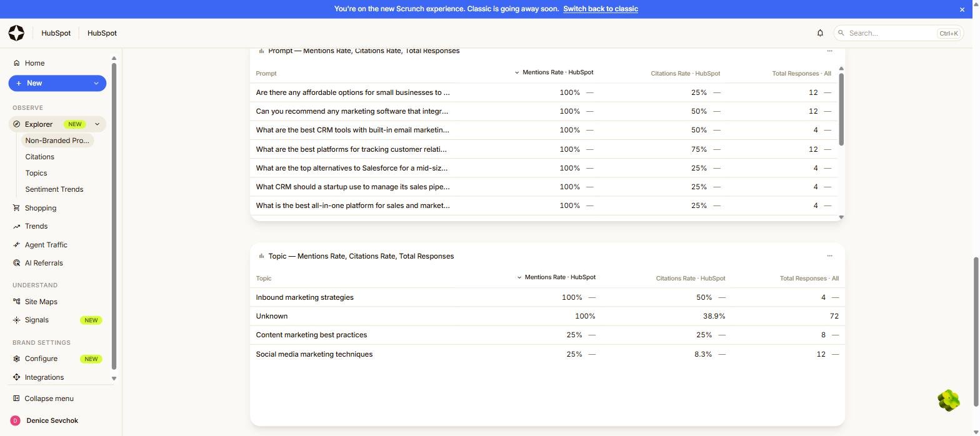Viewport: 980px width, 436px height.
Task: Sort Prompt table by Citations Rate
Action: pos(685,74)
